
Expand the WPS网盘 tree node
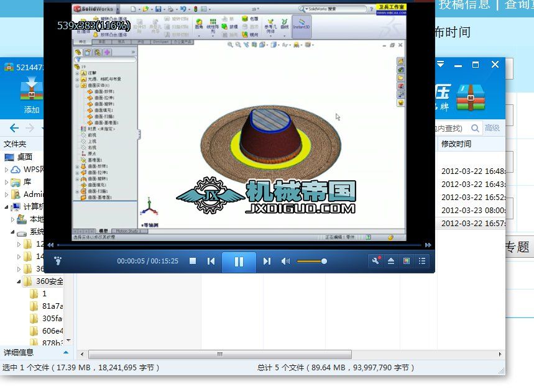point(6,170)
